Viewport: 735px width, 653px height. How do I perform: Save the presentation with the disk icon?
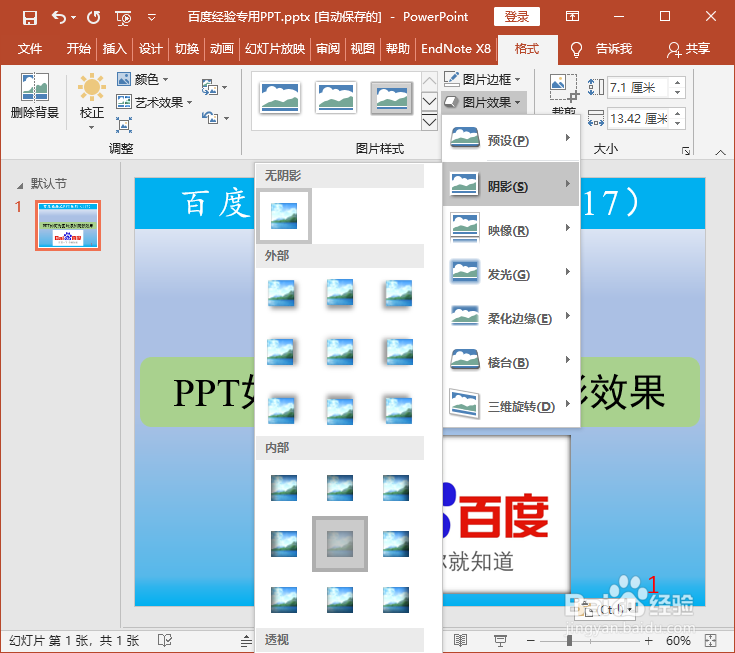click(x=30, y=17)
